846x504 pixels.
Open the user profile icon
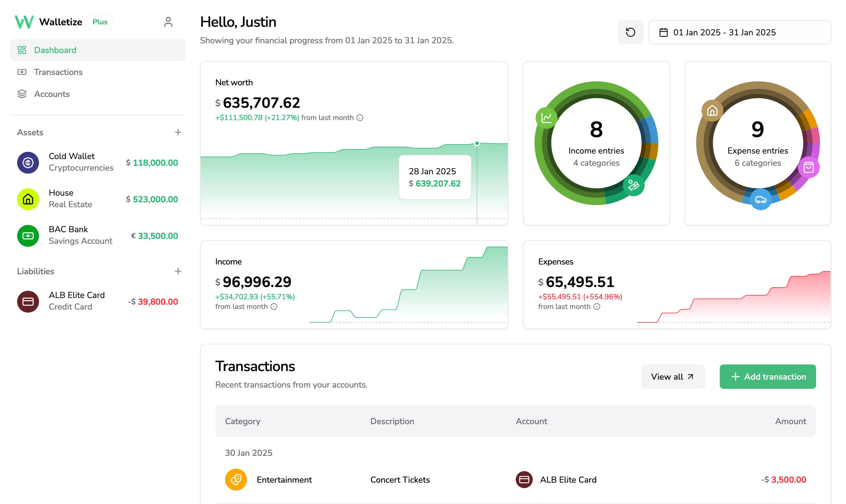168,21
